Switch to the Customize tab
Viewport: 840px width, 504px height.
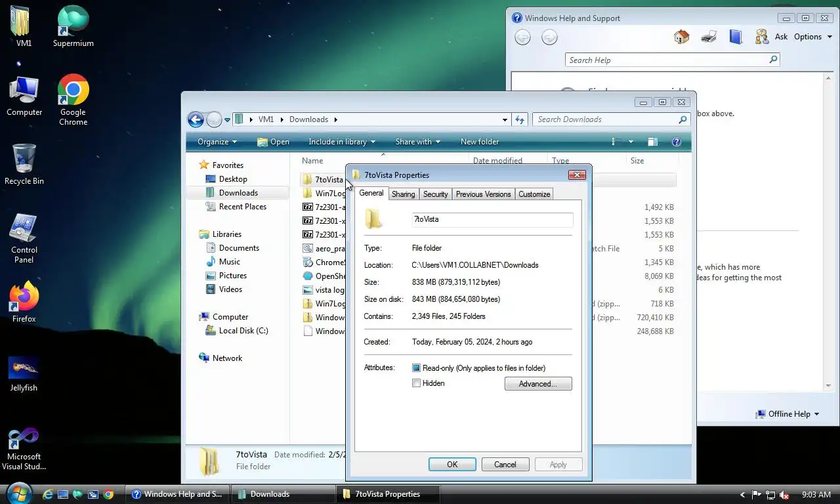(x=534, y=194)
